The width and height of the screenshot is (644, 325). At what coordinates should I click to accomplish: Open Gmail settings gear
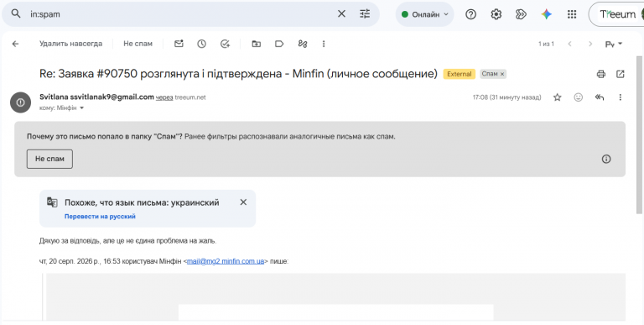coord(496,14)
